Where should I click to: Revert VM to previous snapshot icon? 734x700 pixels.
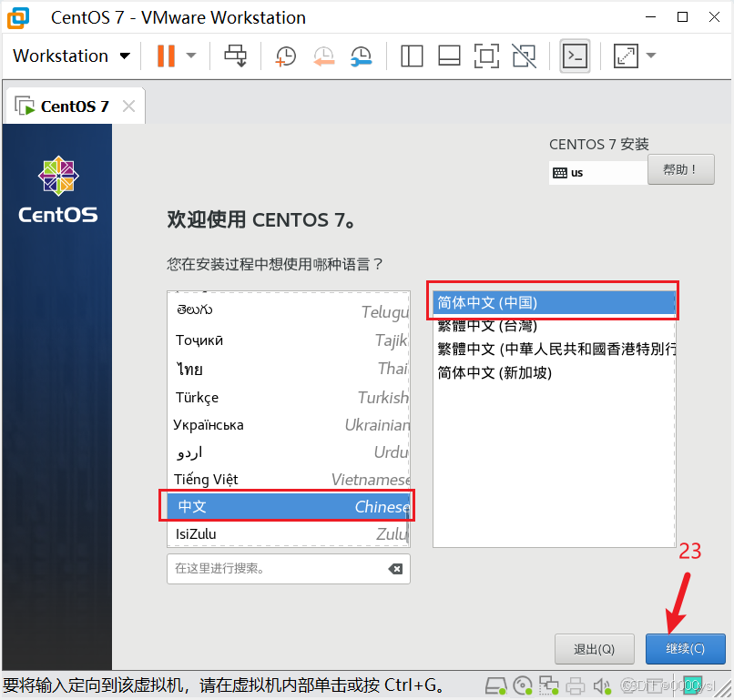pos(323,56)
